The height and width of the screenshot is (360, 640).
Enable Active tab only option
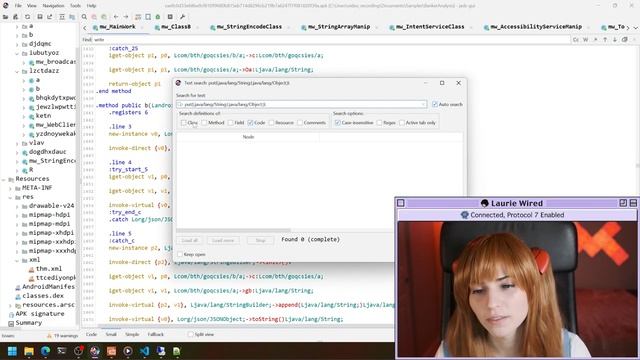pos(402,123)
